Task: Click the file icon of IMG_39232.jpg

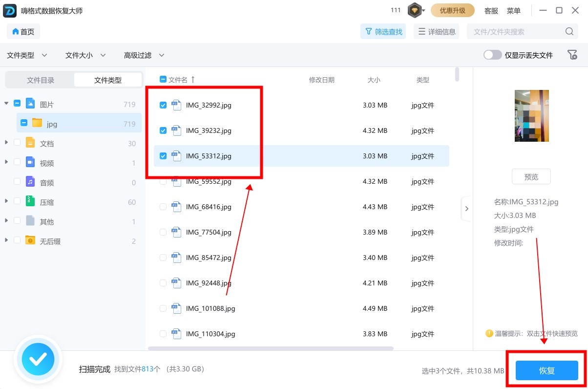Action: pos(176,130)
